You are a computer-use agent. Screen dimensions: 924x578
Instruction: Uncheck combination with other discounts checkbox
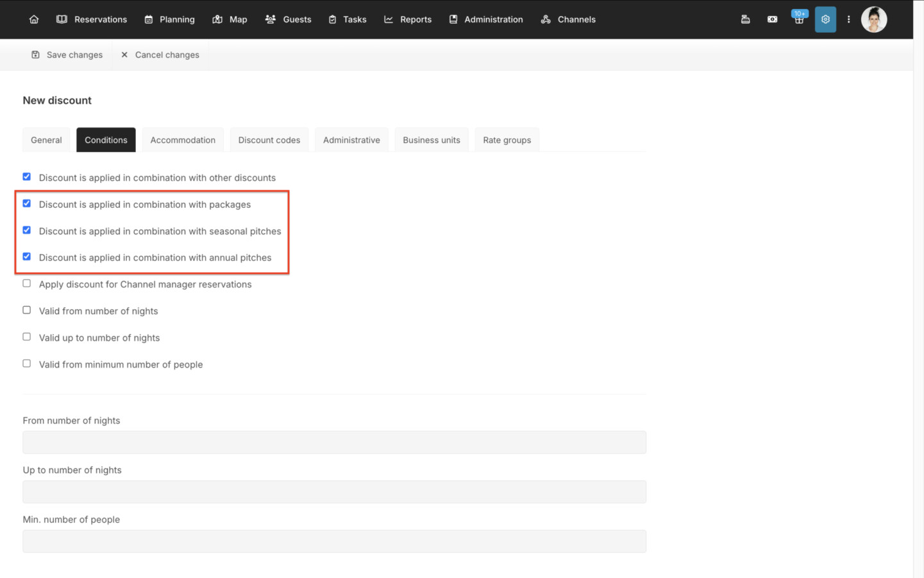[26, 176]
